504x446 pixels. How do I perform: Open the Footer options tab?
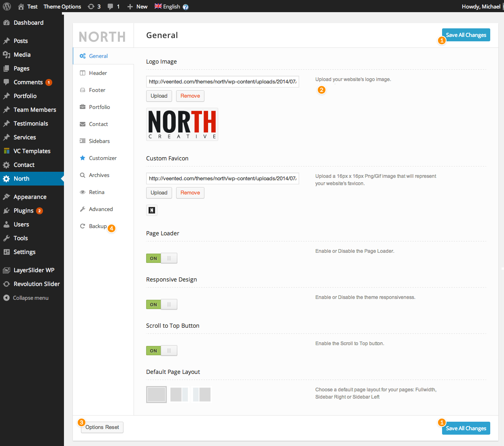pyautogui.click(x=103, y=90)
